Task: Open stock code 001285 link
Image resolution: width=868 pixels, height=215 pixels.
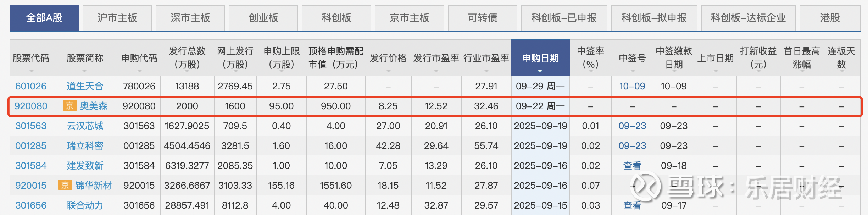Action: (x=31, y=146)
